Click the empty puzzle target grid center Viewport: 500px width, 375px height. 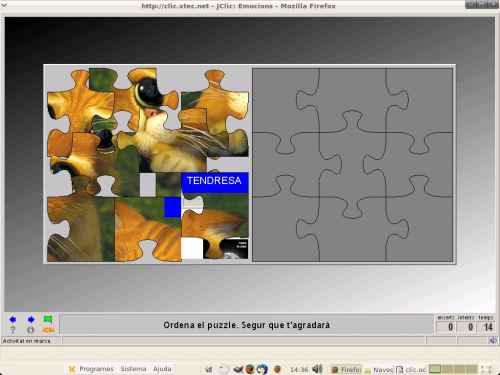352,165
